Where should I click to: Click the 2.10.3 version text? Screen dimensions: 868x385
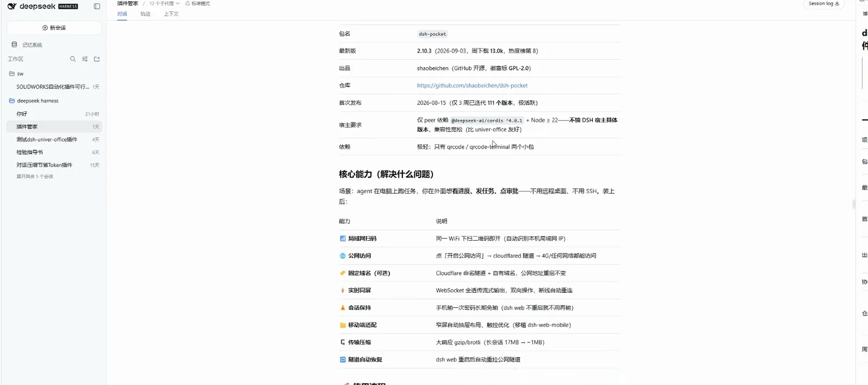pyautogui.click(x=424, y=51)
